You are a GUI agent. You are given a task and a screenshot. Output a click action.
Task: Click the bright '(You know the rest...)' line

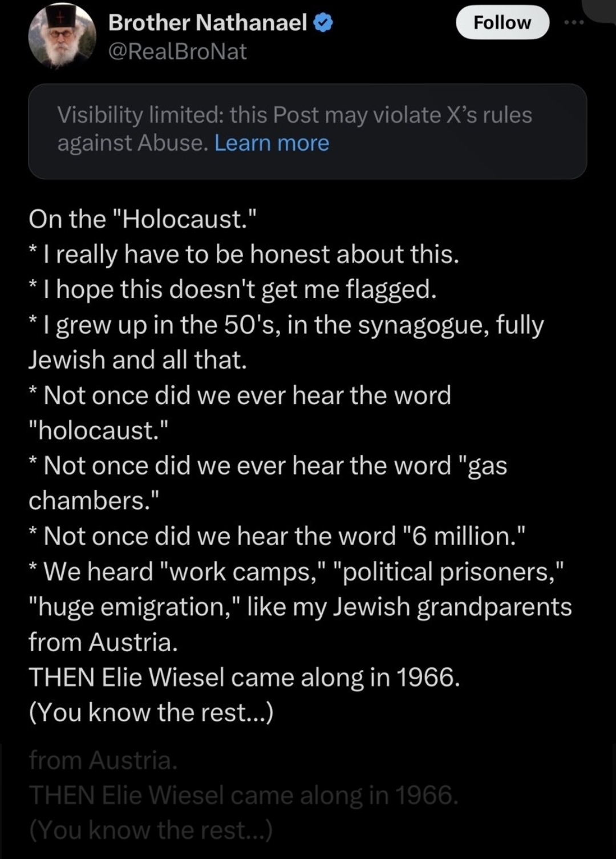(x=151, y=713)
